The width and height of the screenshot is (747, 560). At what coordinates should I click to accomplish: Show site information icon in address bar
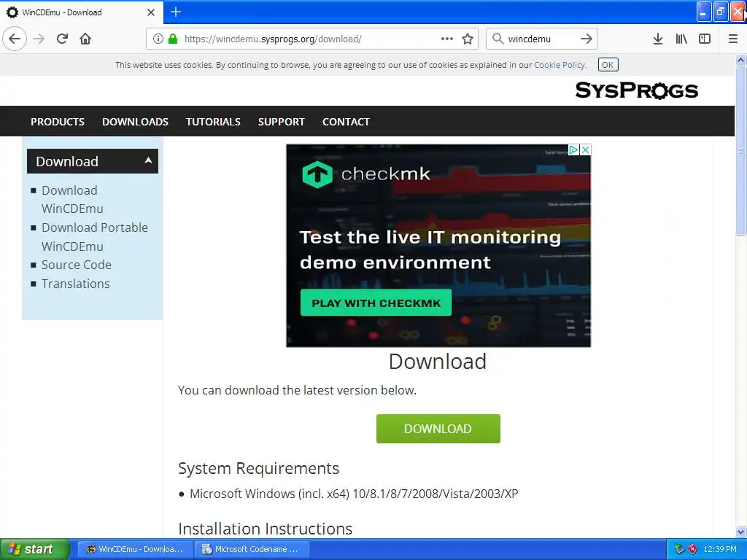pyautogui.click(x=158, y=39)
